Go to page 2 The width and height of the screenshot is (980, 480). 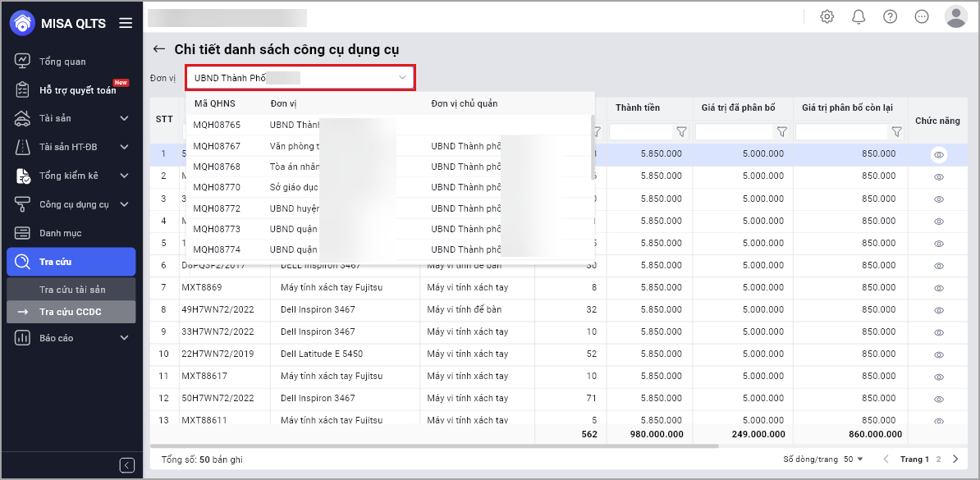[938, 459]
